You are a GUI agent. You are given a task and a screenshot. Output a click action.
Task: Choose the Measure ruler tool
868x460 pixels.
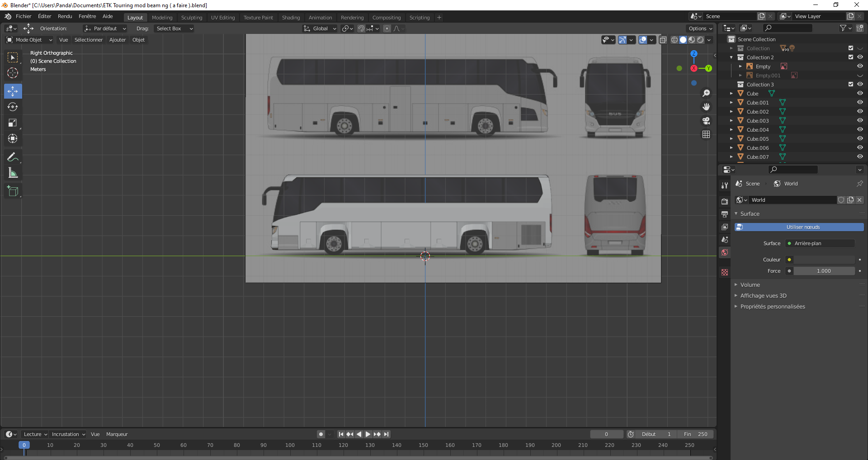13,173
